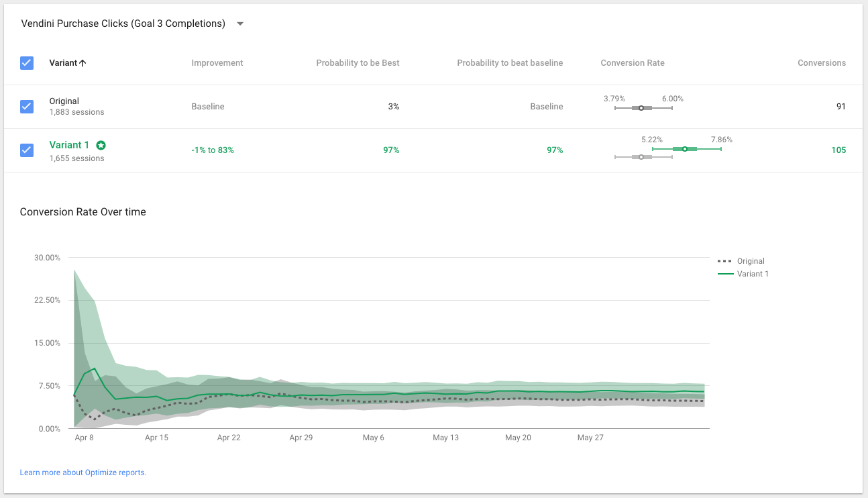The height and width of the screenshot is (498, 868).
Task: Open the Learn more about Optimize reports link
Action: point(83,472)
